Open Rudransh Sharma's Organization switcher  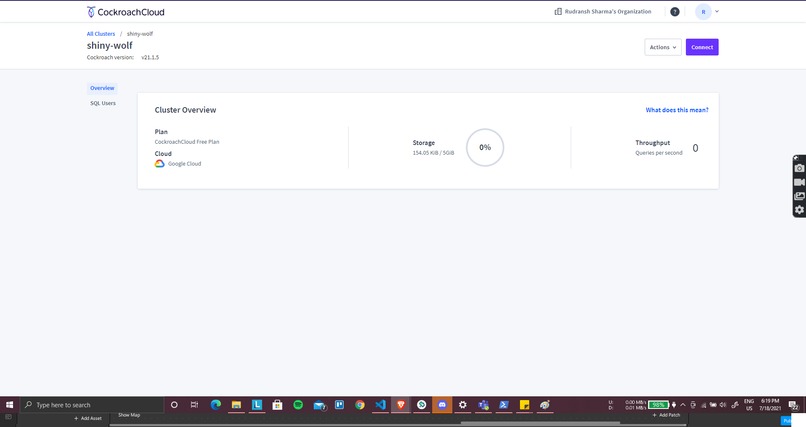point(602,11)
